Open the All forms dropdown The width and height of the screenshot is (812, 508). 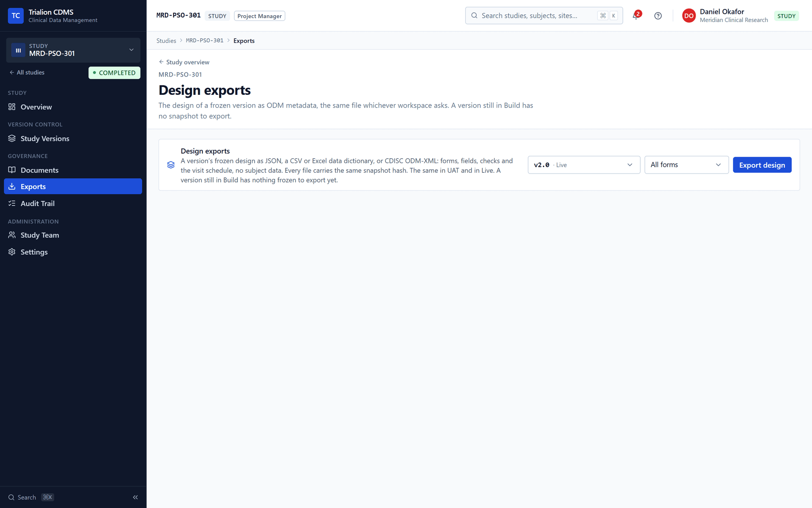click(686, 165)
